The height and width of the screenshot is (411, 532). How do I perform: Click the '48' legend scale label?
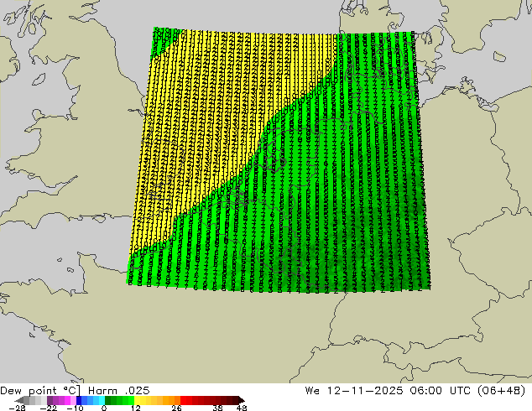242,408
